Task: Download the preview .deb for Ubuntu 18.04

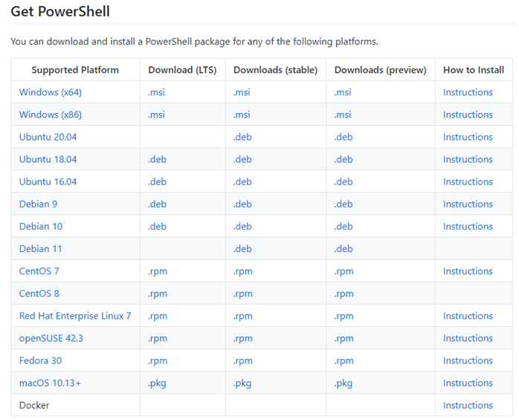Action: pyautogui.click(x=344, y=159)
